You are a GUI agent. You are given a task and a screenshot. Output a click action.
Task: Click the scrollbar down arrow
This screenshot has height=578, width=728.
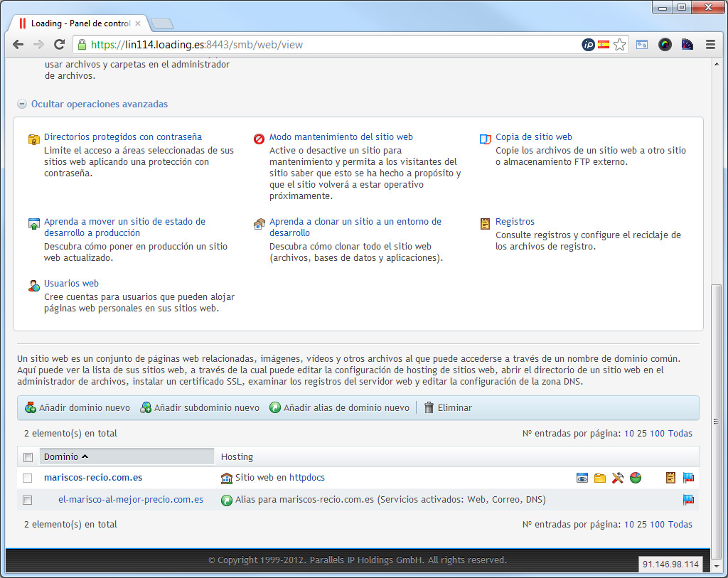(717, 567)
